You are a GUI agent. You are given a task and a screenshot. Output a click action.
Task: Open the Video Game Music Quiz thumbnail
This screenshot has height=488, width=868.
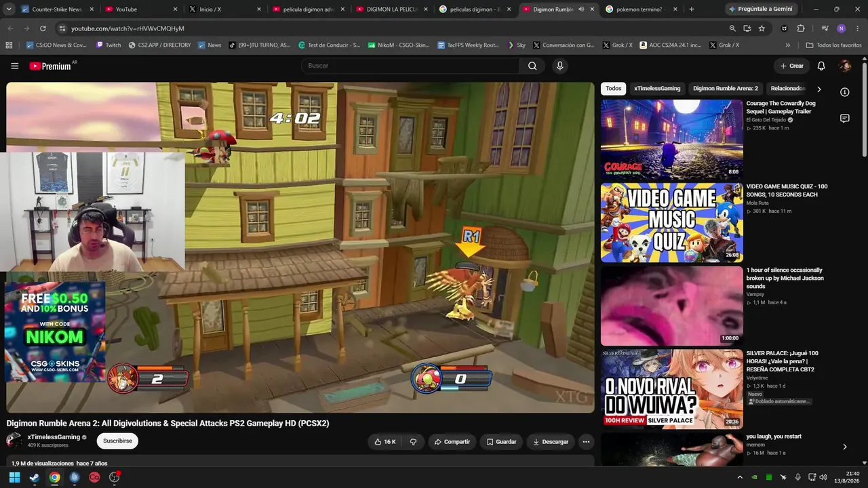point(671,223)
